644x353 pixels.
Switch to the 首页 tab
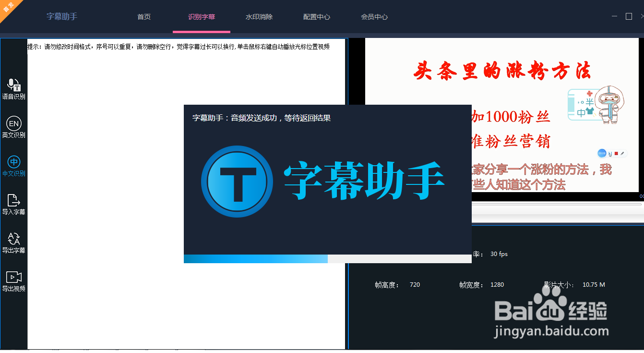144,17
